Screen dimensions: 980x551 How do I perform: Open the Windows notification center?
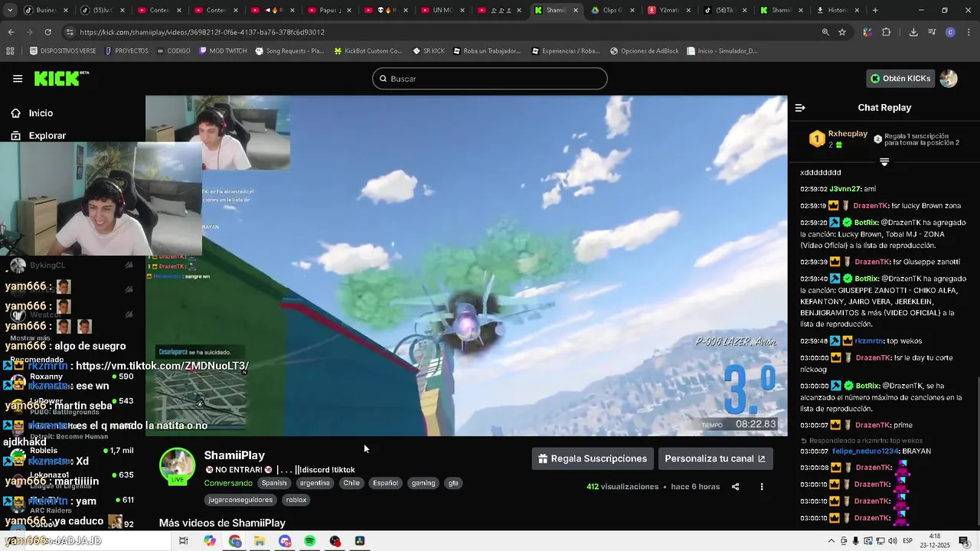[964, 541]
